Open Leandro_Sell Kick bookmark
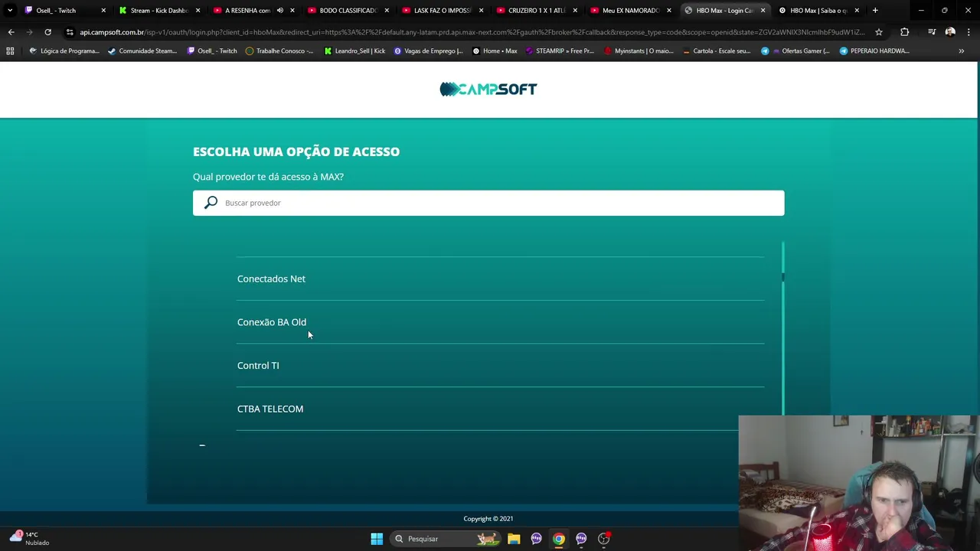This screenshot has height=551, width=980. pyautogui.click(x=354, y=51)
